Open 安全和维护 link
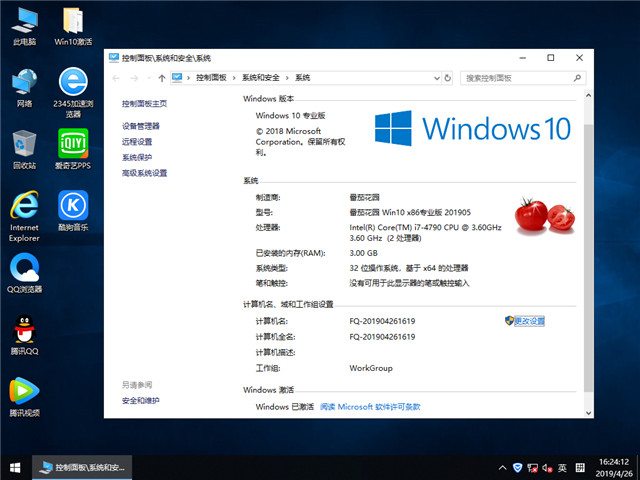 pyautogui.click(x=140, y=401)
